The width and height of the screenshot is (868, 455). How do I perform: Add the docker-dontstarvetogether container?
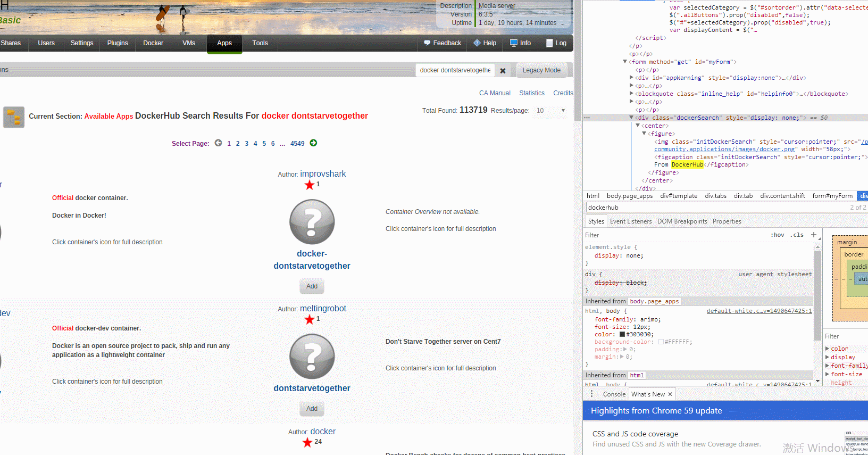[312, 286]
